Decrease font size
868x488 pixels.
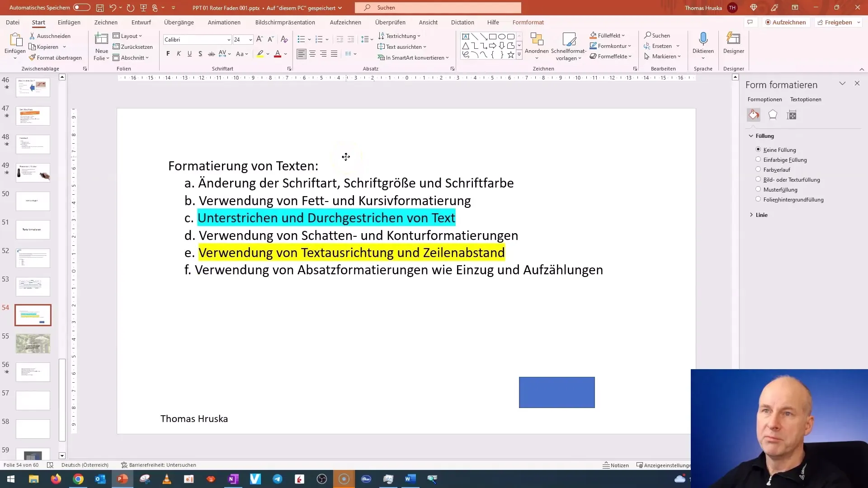[270, 39]
